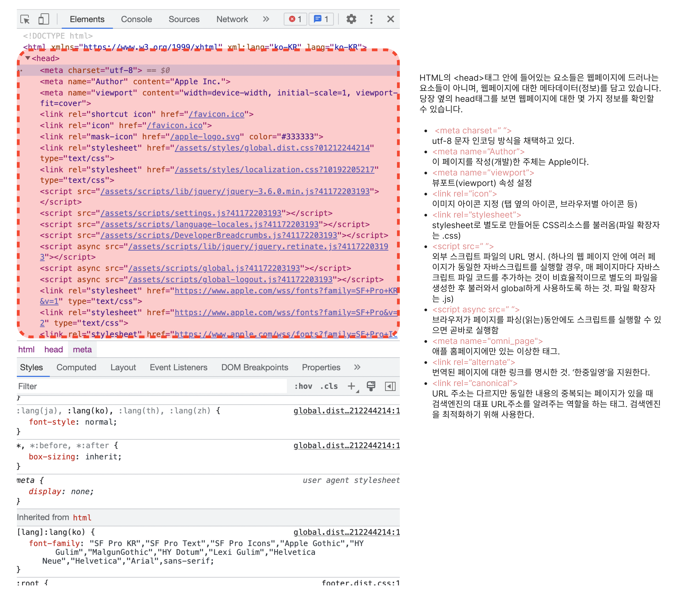This screenshot has height=598, width=700.
Task: Open DevTools settings gear
Action: coord(351,19)
